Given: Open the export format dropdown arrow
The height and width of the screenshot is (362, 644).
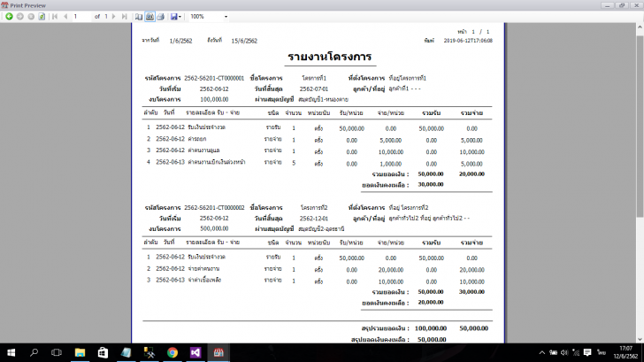Looking at the screenshot, I should (x=180, y=17).
